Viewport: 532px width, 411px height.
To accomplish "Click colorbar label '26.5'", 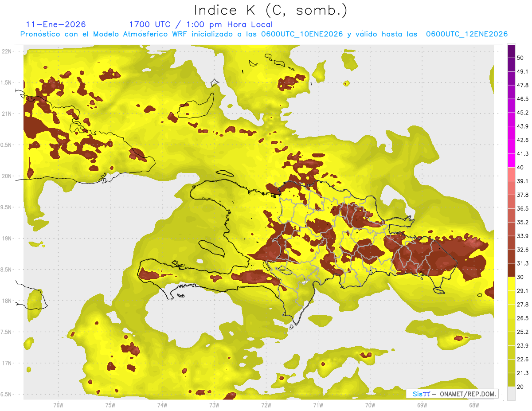I will (x=523, y=318).
